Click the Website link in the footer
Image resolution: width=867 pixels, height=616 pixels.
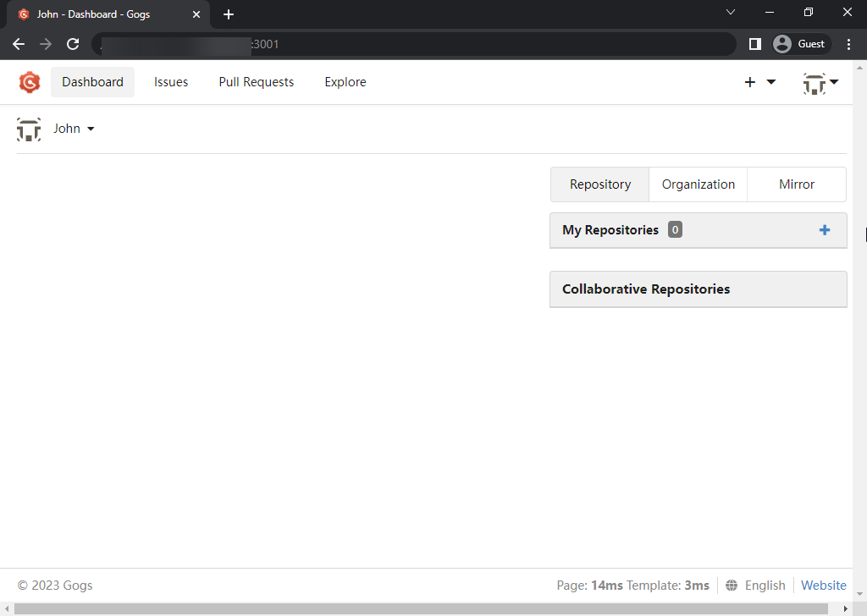point(823,585)
